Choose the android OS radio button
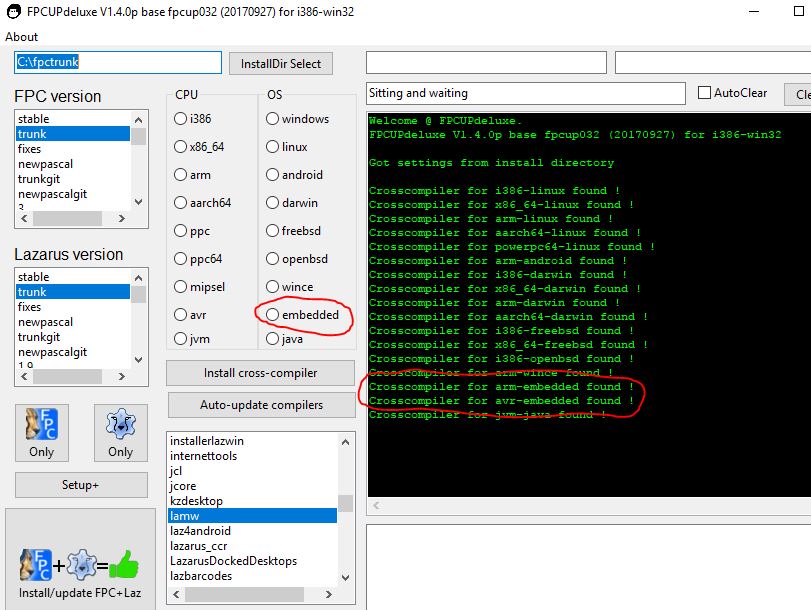The width and height of the screenshot is (811, 610). point(272,174)
